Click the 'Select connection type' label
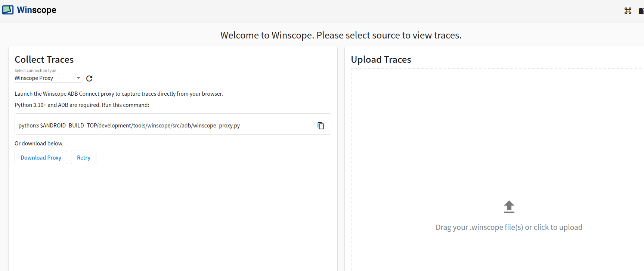The width and height of the screenshot is (644, 271). coord(35,71)
